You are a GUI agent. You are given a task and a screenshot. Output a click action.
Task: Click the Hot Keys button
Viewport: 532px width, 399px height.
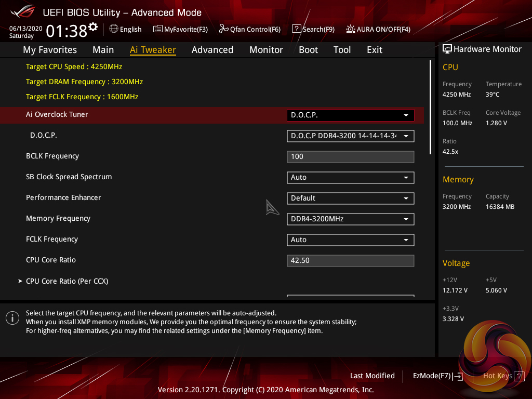[x=497, y=376]
